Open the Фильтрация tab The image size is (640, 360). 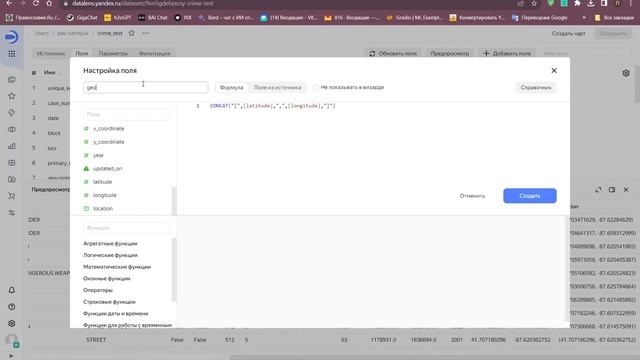[x=154, y=53]
